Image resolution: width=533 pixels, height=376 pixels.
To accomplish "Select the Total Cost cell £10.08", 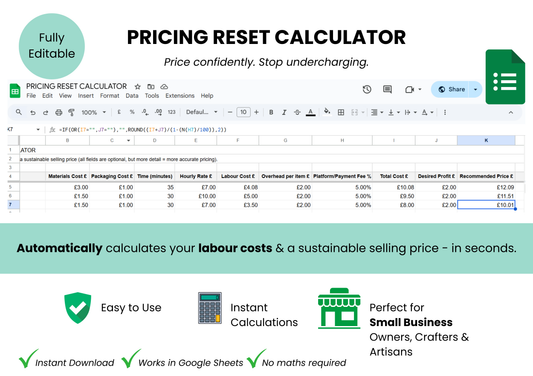I will 394,187.
